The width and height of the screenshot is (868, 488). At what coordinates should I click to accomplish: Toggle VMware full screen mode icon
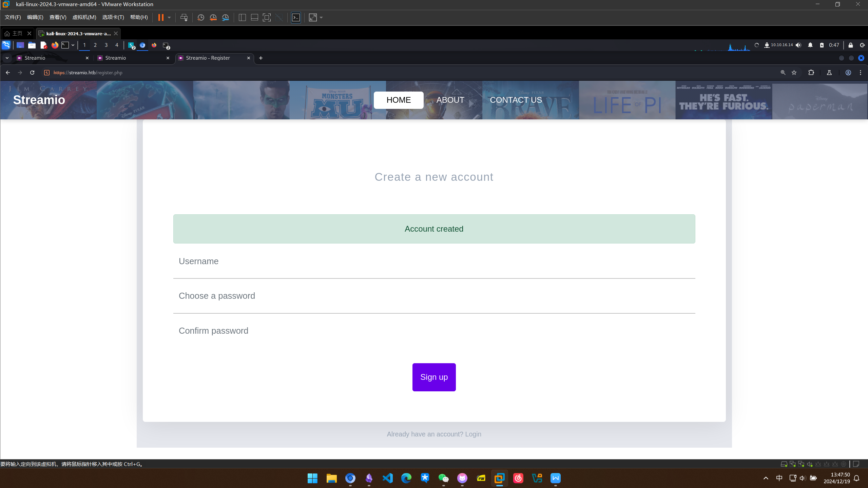267,18
